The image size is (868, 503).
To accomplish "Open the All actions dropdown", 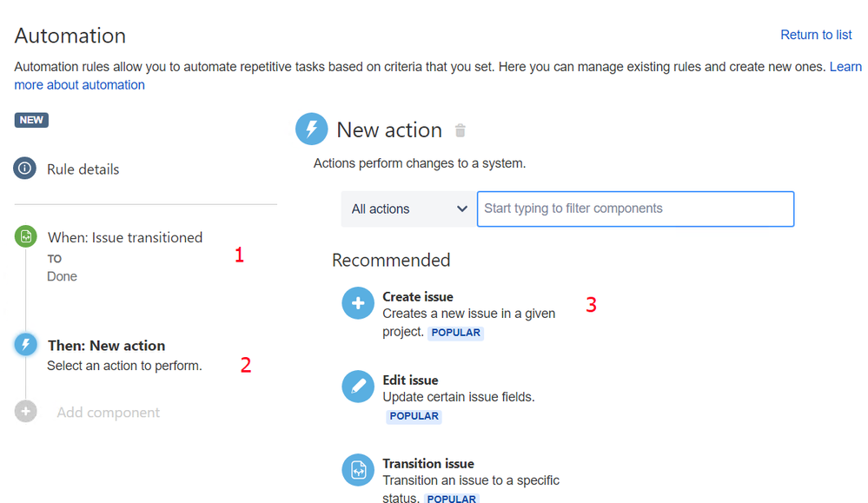I will [x=408, y=209].
